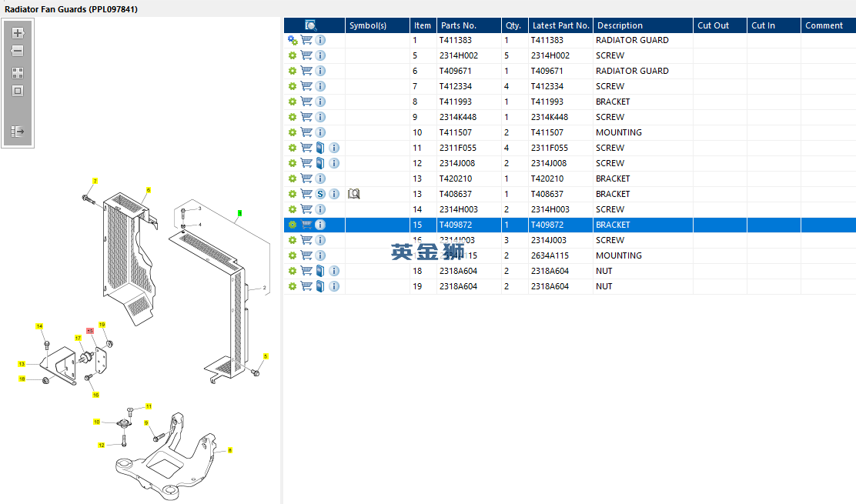
Task: Open the search icon in table header
Action: (311, 25)
